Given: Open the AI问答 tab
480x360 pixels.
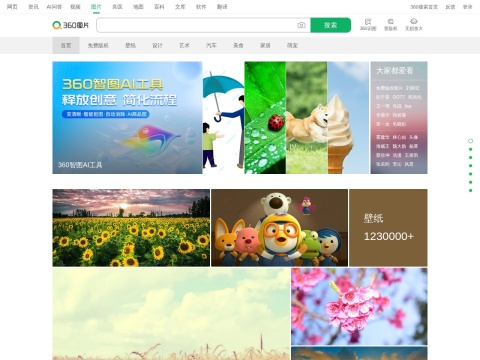Looking at the screenshot, I should click(54, 7).
